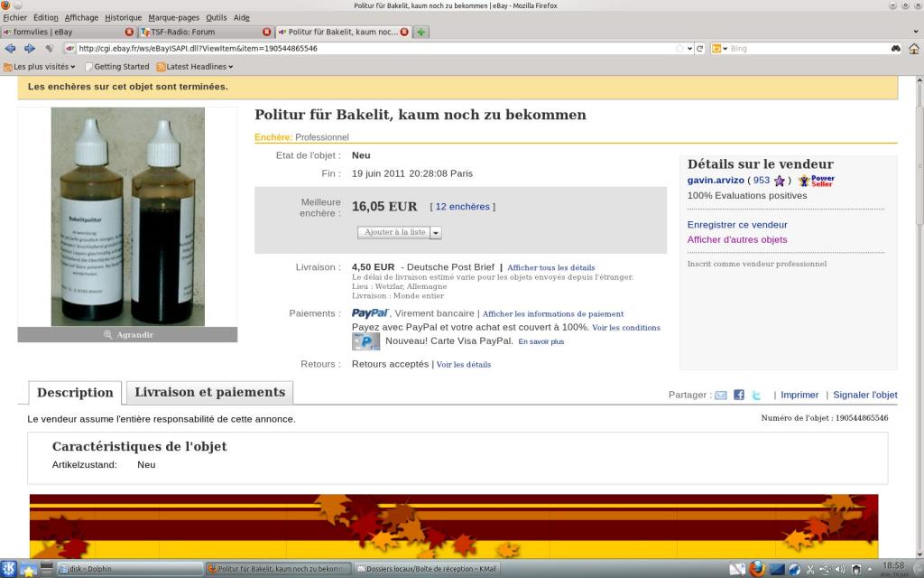
Task: Click the Forward navigation arrow
Action: [x=30, y=49]
